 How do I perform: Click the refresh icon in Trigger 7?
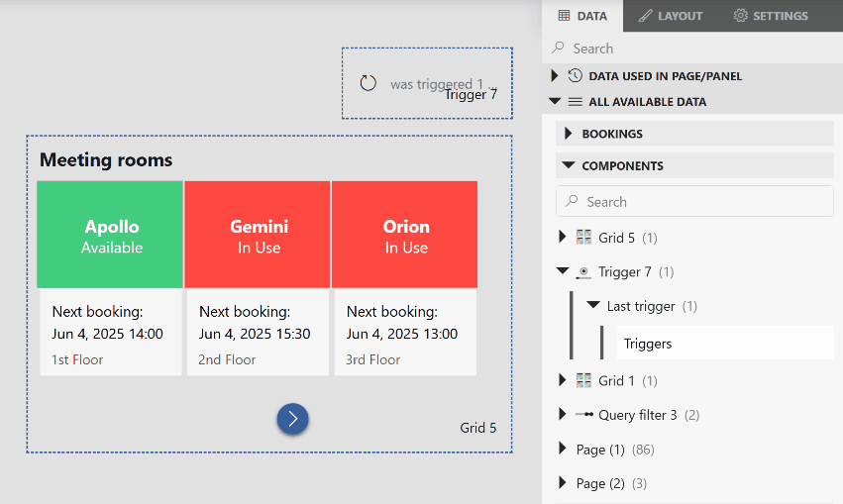click(368, 83)
